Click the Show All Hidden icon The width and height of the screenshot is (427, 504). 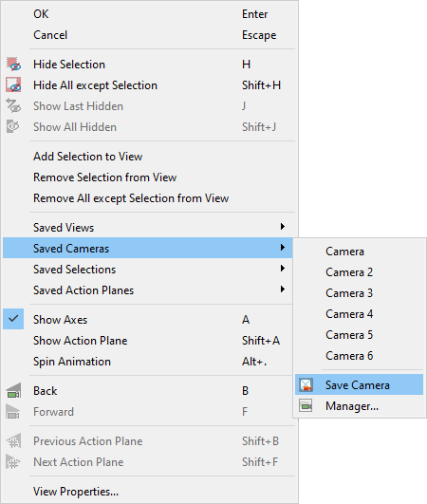click(x=13, y=127)
